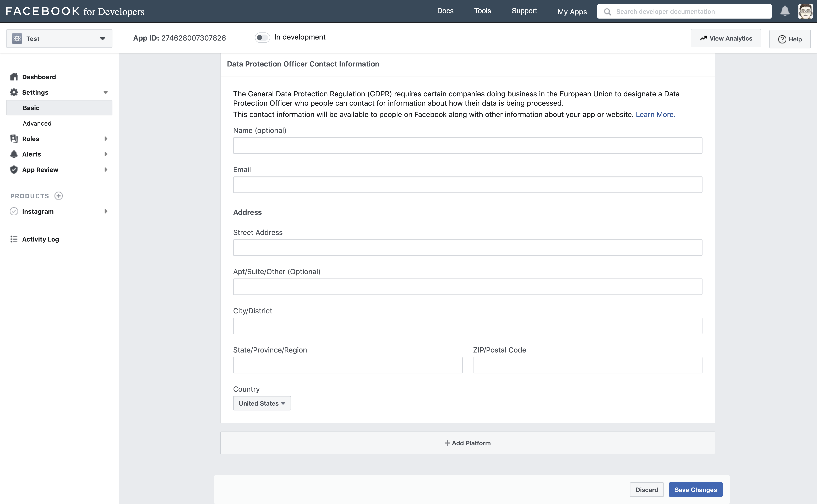Open the United States country dropdown
Image resolution: width=817 pixels, height=504 pixels.
click(262, 403)
